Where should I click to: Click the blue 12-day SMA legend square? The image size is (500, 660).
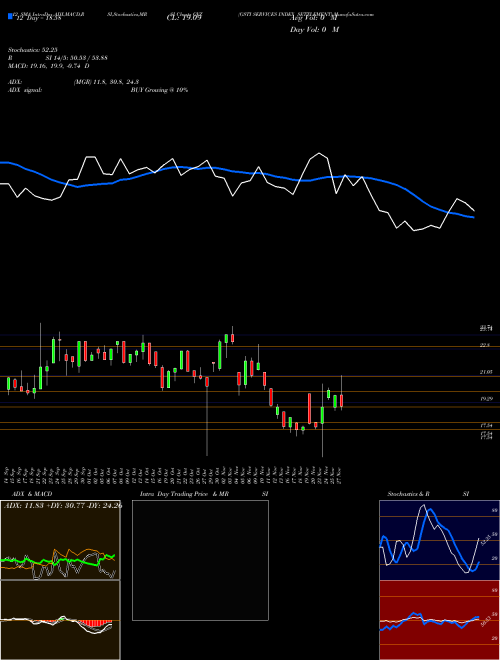coord(10,16)
